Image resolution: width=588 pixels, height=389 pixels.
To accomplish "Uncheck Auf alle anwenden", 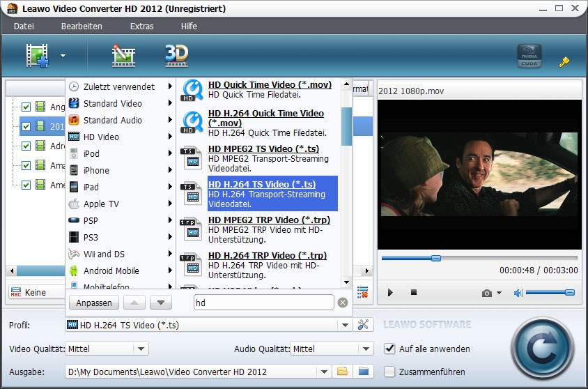I will [x=389, y=349].
